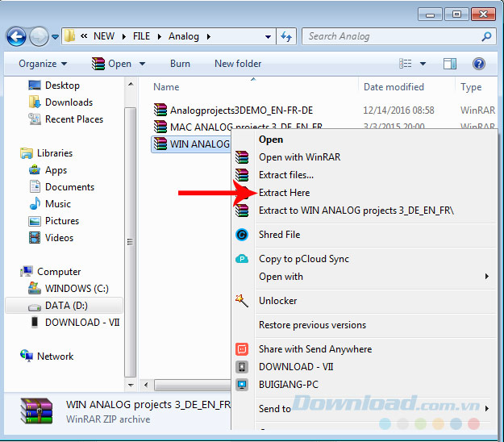Click Open with WinRAR toolbar button
Image resolution: width=504 pixels, height=442 pixels.
pyautogui.click(x=111, y=64)
